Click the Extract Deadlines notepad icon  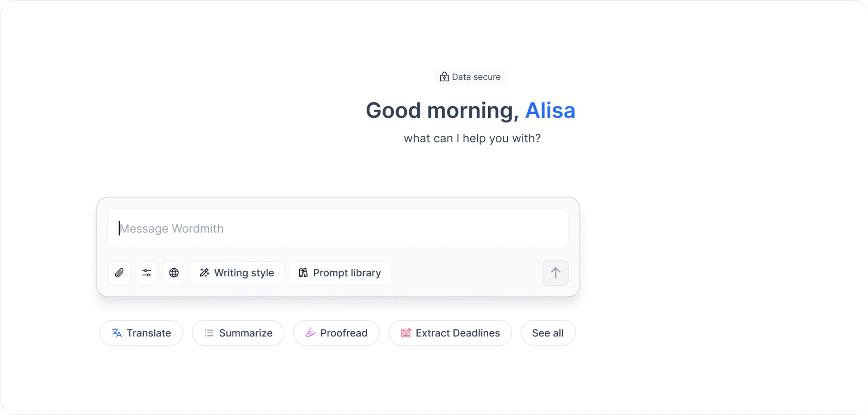click(x=406, y=333)
